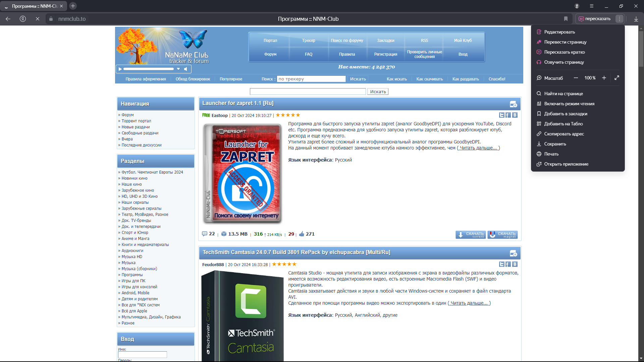Viewport: 644px width, 362px height.
Task: Click the software category icon on Camtasia post header
Action: pos(513,253)
